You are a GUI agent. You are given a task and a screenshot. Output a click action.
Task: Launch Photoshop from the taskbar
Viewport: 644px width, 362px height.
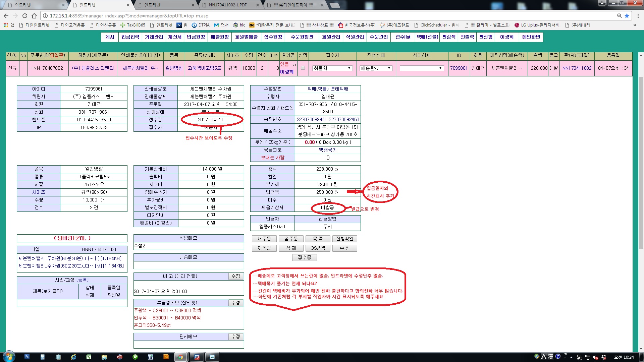click(x=27, y=357)
